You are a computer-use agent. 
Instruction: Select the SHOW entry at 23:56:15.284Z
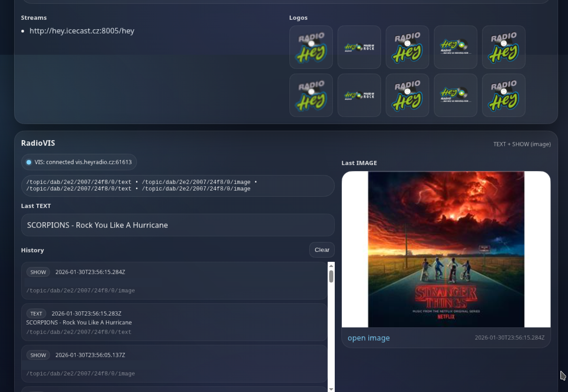pos(174,281)
